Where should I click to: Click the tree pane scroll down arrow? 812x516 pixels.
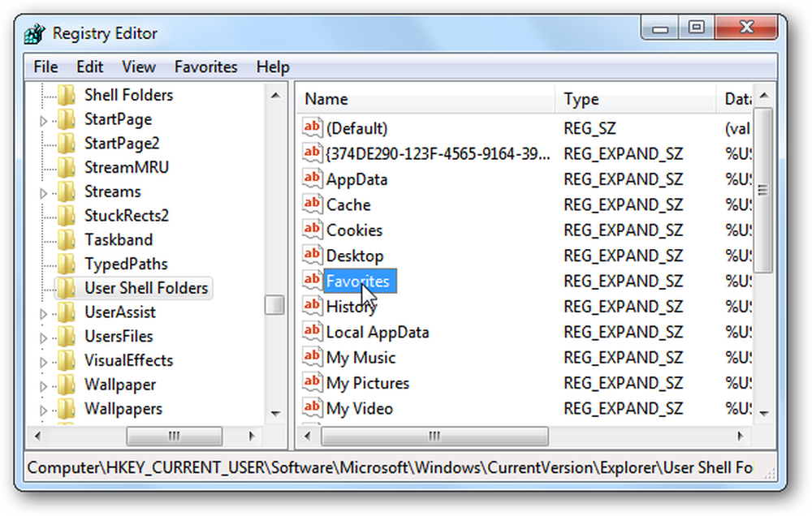[275, 413]
